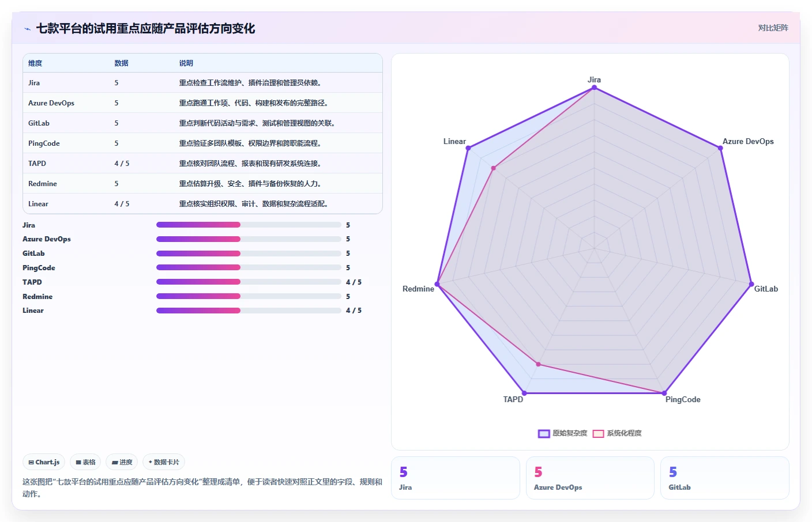This screenshot has width=812, height=522.
Task: Click the 4 / 5 value beside TAPD bar
Action: point(354,282)
